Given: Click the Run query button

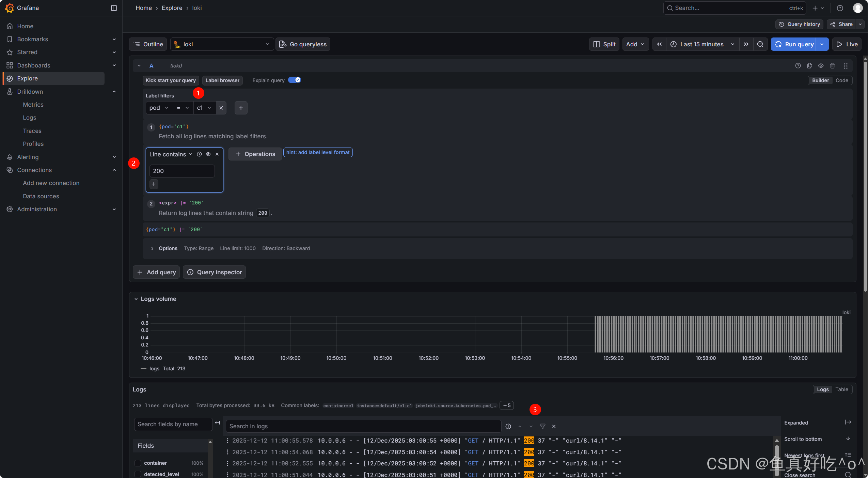Looking at the screenshot, I should tap(795, 44).
